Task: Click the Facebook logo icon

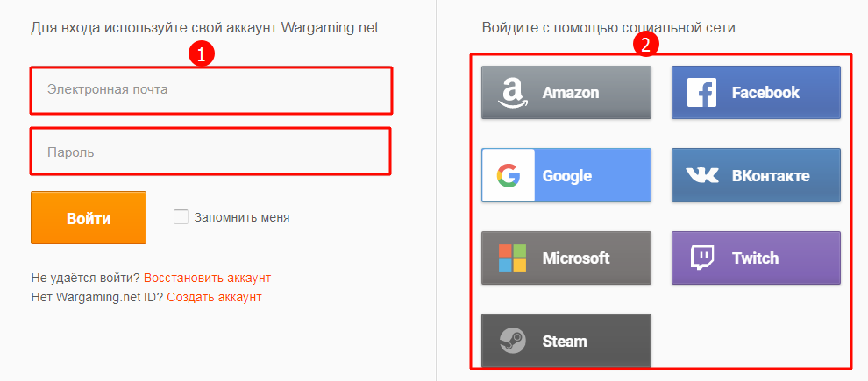Action: tap(701, 93)
